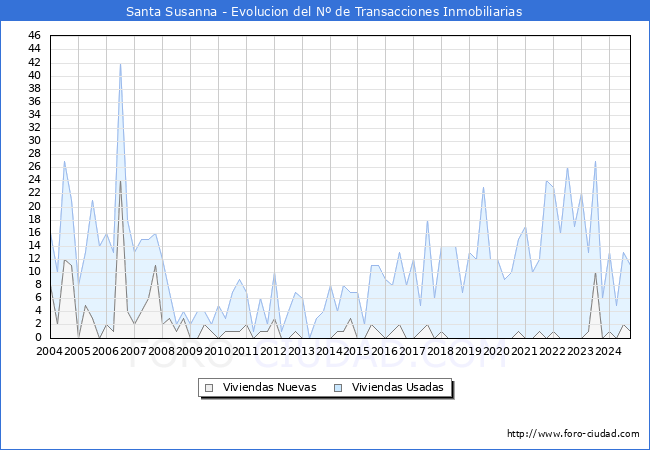The height and width of the screenshot is (450, 650).
Task: Click the 12 y-axis value
Action: 34,259
